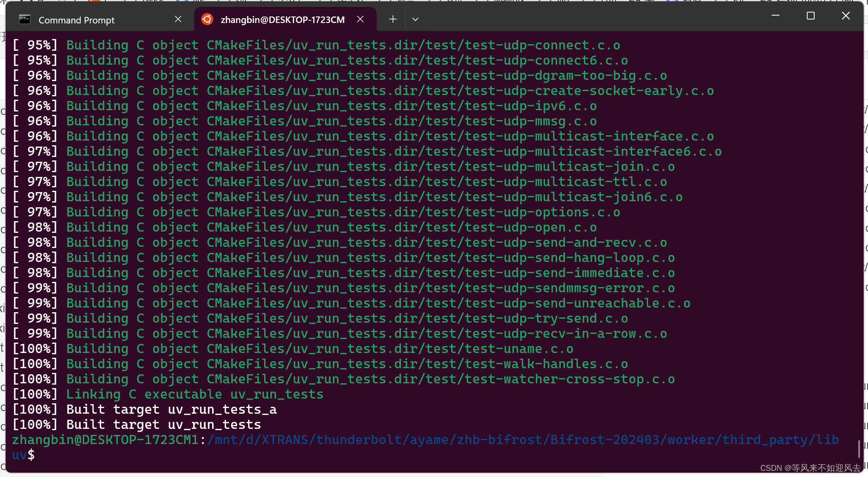
Task: Click the line test-udp-dgram-too-big.c.o
Action: pyautogui.click(x=340, y=75)
